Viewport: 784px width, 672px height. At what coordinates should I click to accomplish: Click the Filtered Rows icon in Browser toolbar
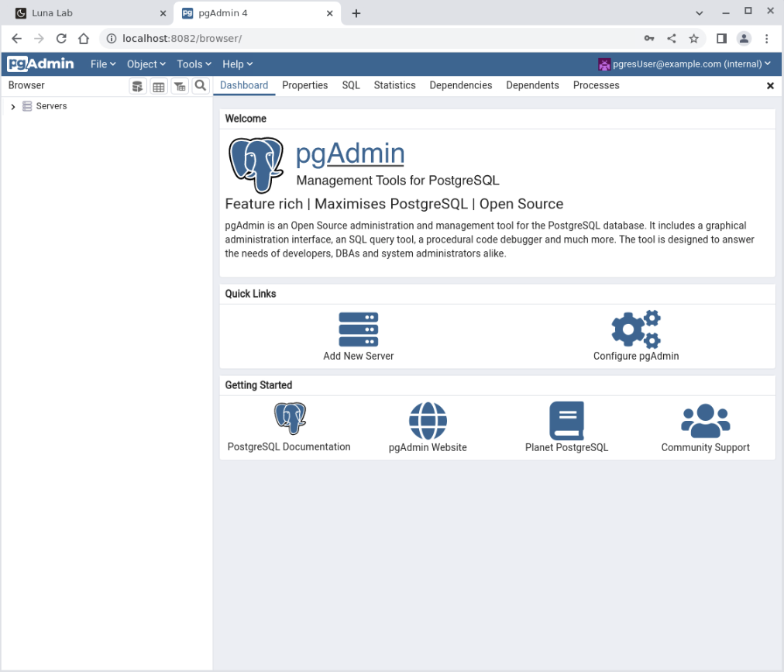(x=180, y=86)
